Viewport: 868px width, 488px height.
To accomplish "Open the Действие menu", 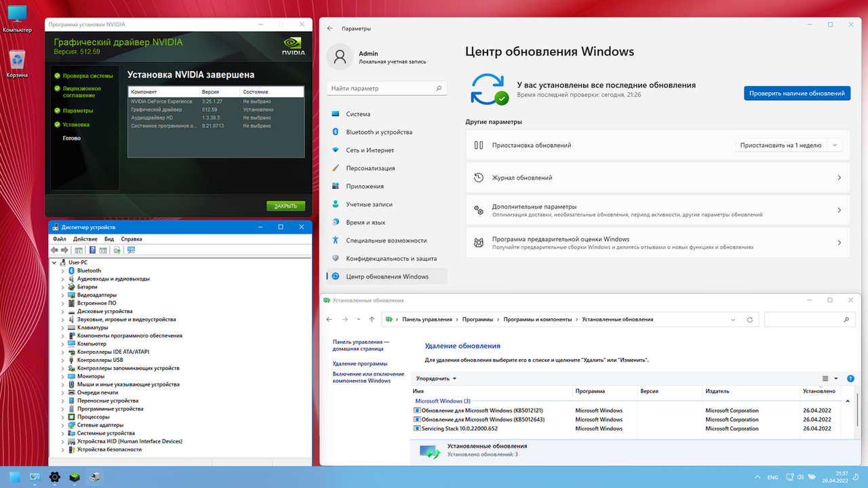I will point(85,239).
